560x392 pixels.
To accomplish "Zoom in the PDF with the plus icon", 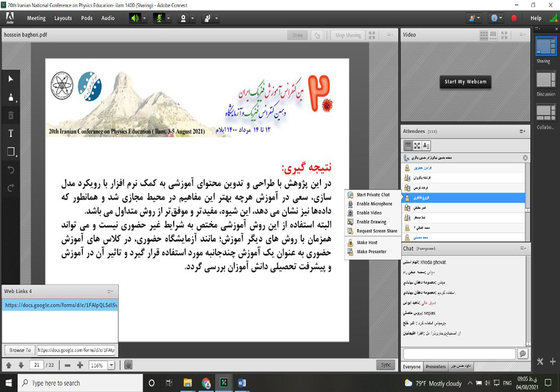I will point(80,365).
